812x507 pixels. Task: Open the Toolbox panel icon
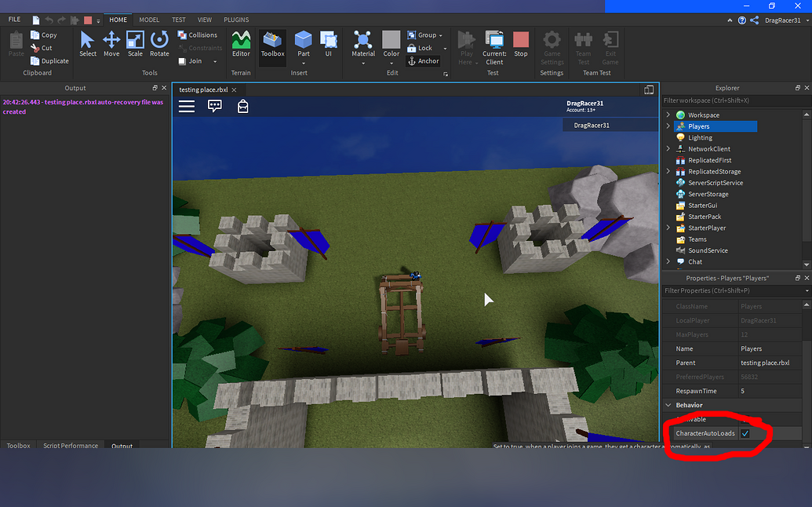[272, 44]
